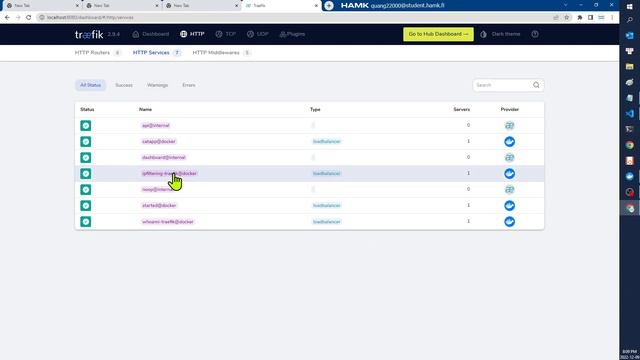Click internal provider icon for dashboard@internal
Image resolution: width=640 pixels, height=360 pixels.
[x=509, y=157]
